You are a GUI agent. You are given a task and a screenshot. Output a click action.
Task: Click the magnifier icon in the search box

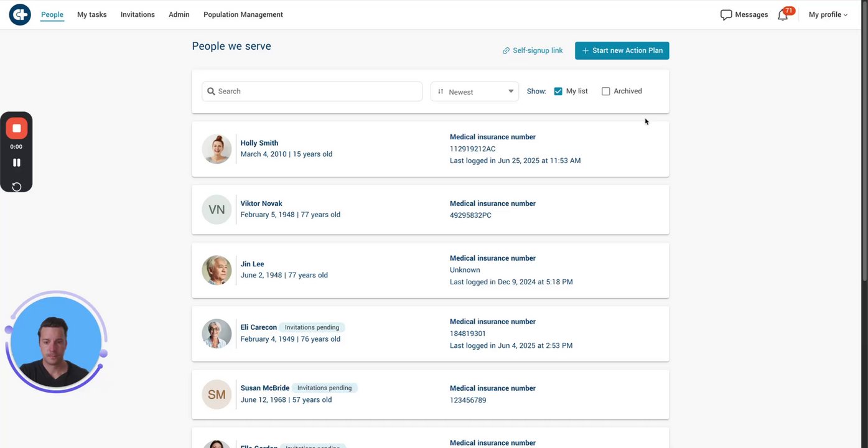212,91
